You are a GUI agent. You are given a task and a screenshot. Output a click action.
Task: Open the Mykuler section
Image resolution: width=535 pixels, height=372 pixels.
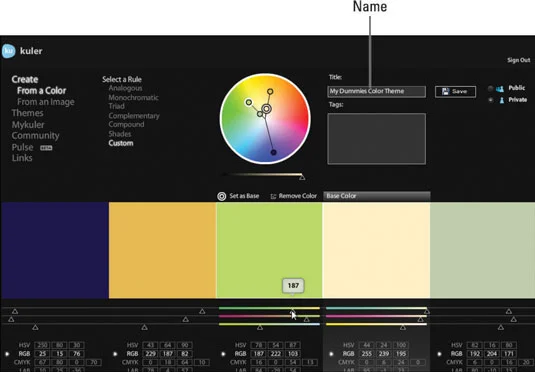click(28, 125)
